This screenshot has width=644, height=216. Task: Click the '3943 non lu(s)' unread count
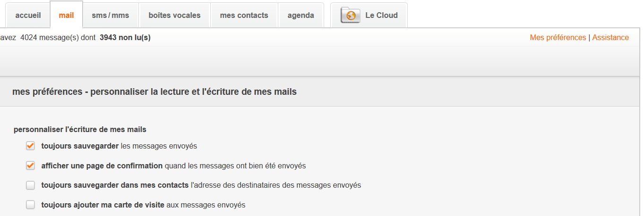tap(125, 38)
